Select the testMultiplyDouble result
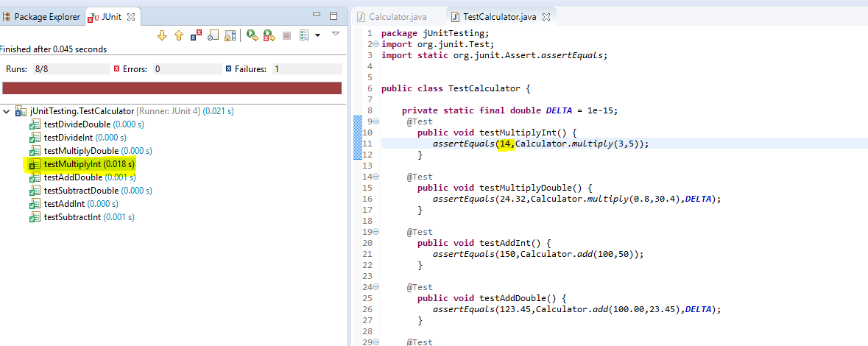The width and height of the screenshot is (868, 346). tap(91, 151)
